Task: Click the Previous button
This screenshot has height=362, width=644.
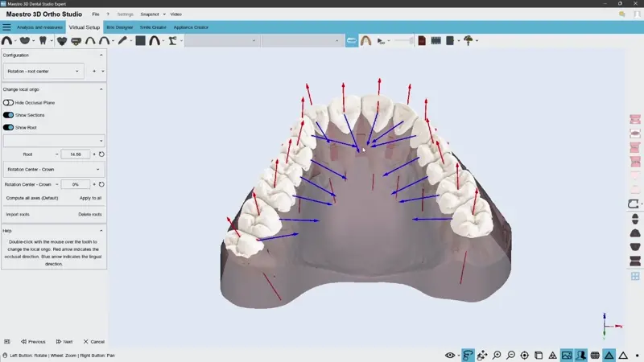Action: pos(33,341)
